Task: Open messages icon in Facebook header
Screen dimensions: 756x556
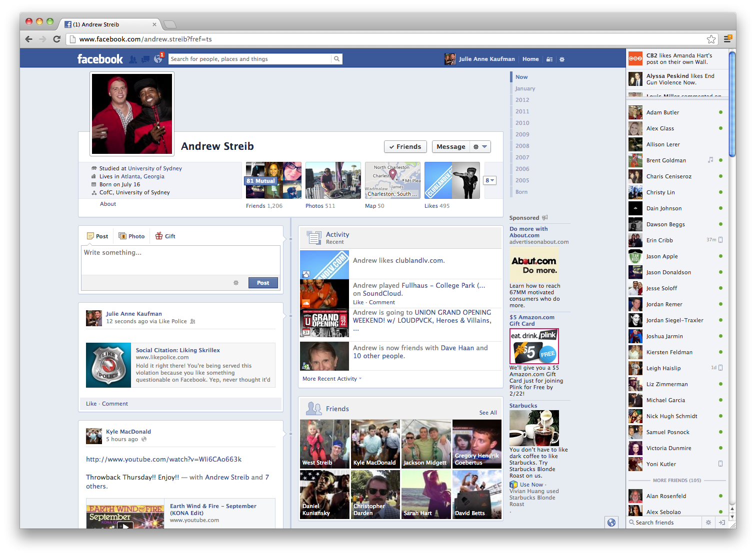Action: point(145,59)
